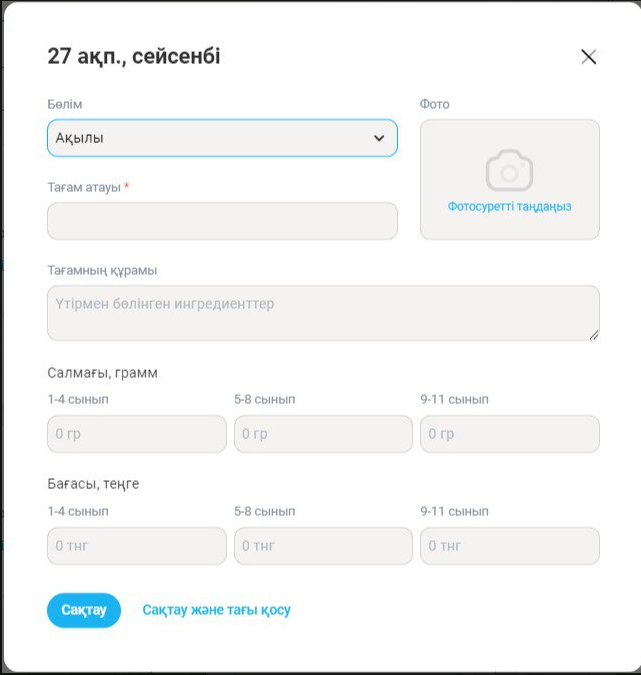Focus the Бағасы field for 9-11 сынып
The height and width of the screenshot is (675, 641).
(509, 546)
